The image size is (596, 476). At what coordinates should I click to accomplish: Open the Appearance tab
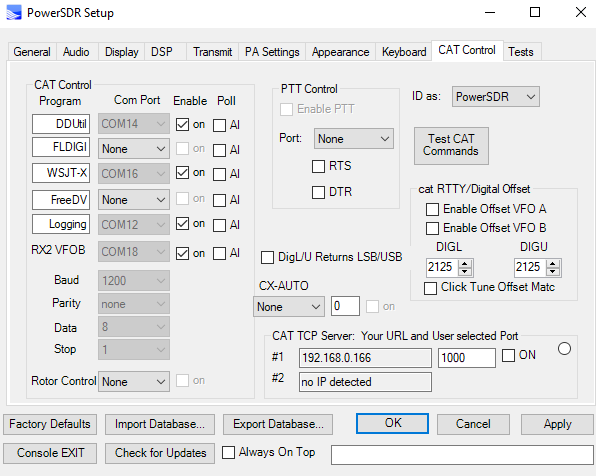[341, 52]
